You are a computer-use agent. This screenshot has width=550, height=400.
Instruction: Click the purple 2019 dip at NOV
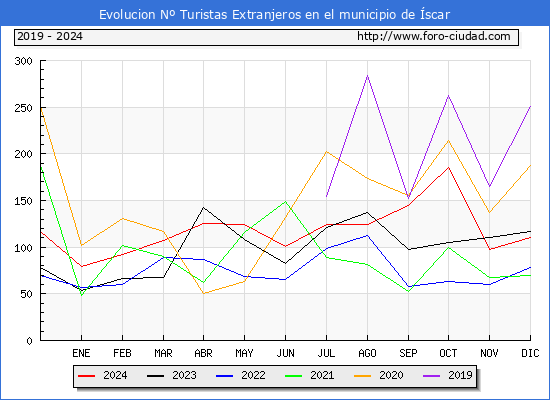[x=489, y=187]
